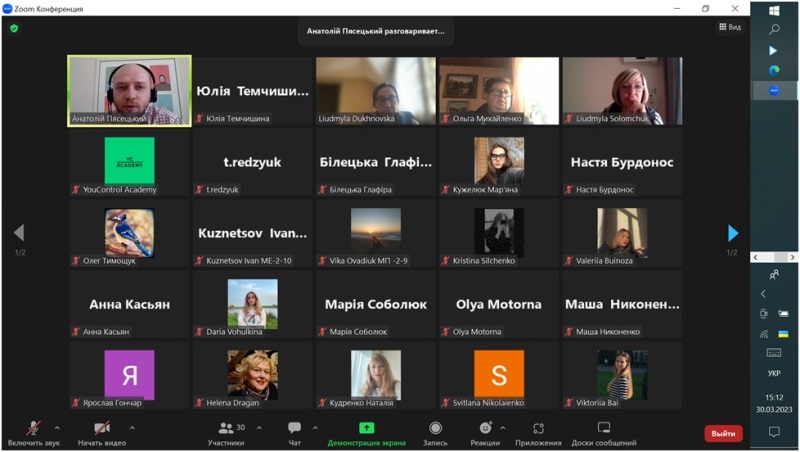Open the Windows Start menu

[774, 11]
